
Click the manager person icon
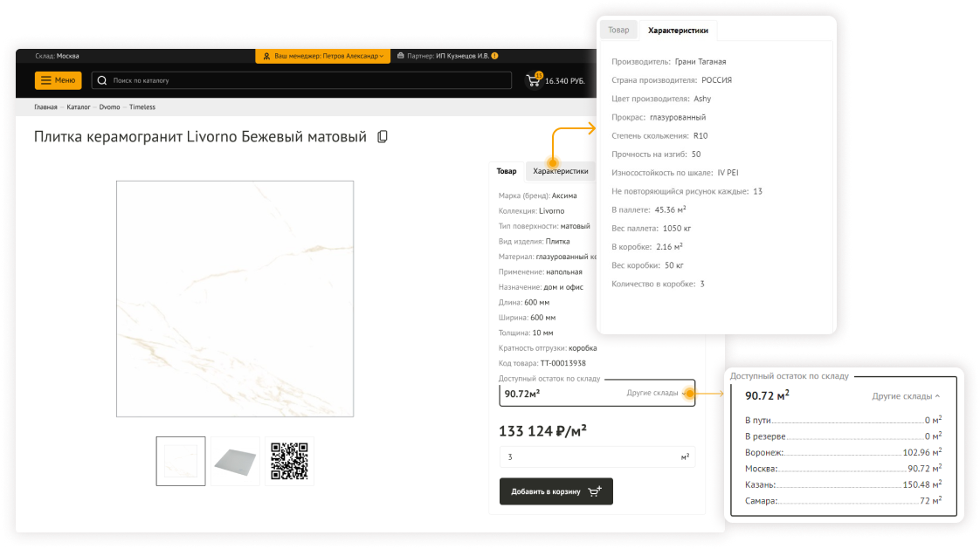267,56
